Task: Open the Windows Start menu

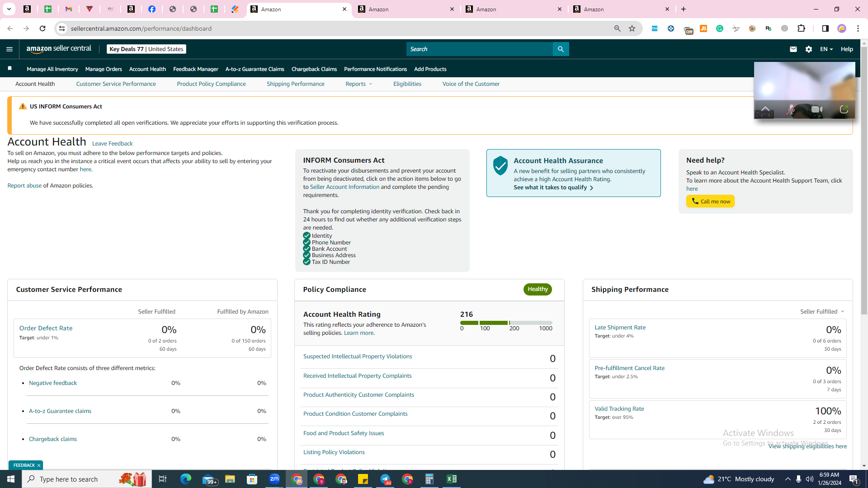Action: [x=11, y=479]
